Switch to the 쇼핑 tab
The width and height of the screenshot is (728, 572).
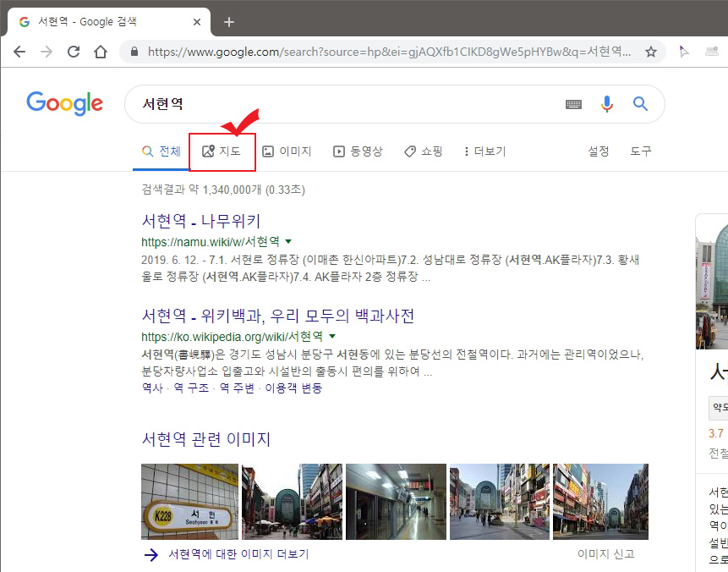423,151
